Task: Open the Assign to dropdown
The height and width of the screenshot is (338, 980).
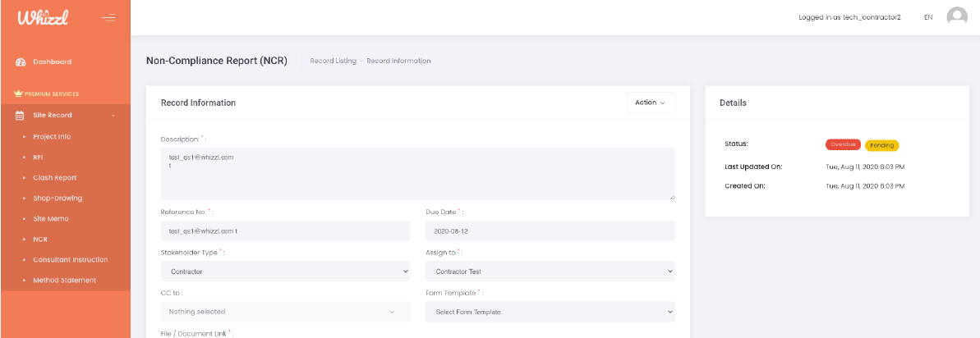Action: (550, 271)
